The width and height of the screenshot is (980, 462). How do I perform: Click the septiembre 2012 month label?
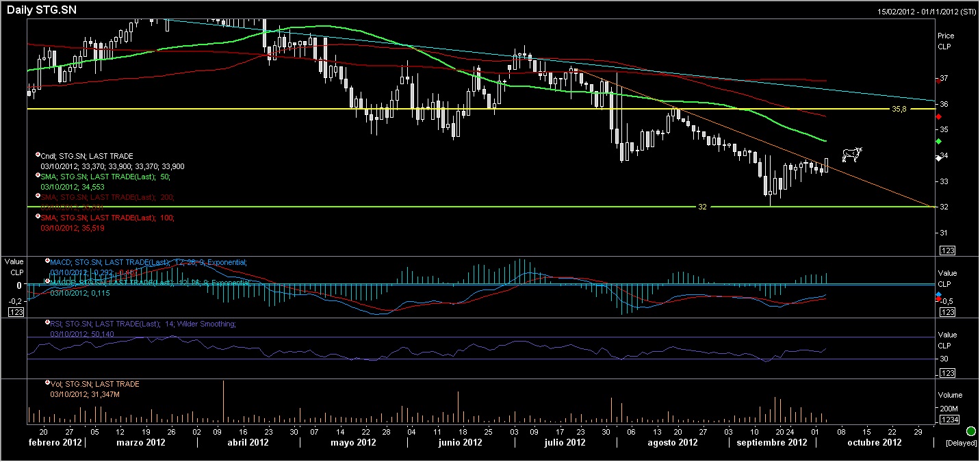(772, 442)
